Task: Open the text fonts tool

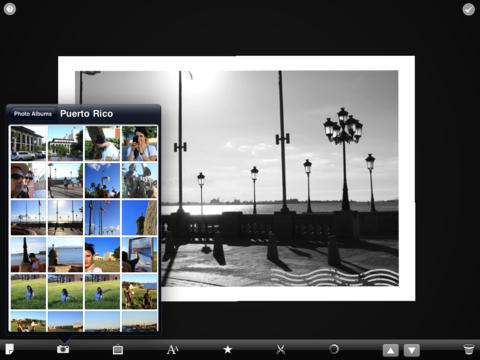Action: (x=172, y=349)
